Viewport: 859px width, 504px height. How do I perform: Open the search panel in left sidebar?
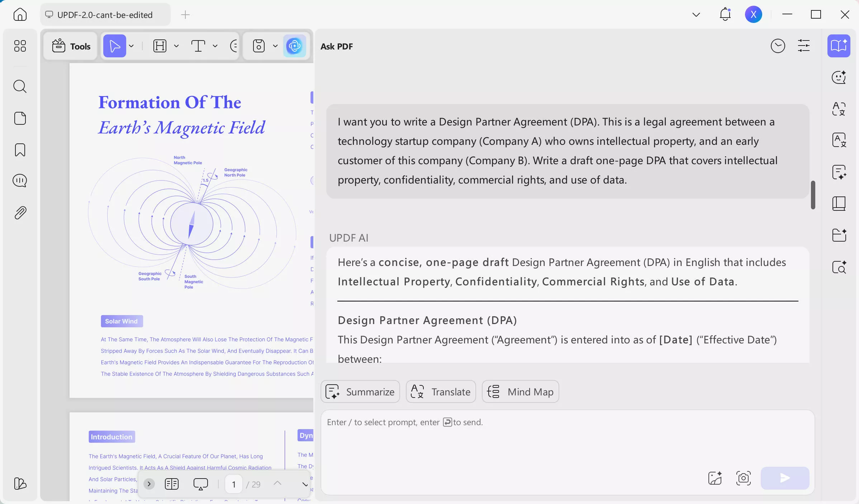click(20, 86)
